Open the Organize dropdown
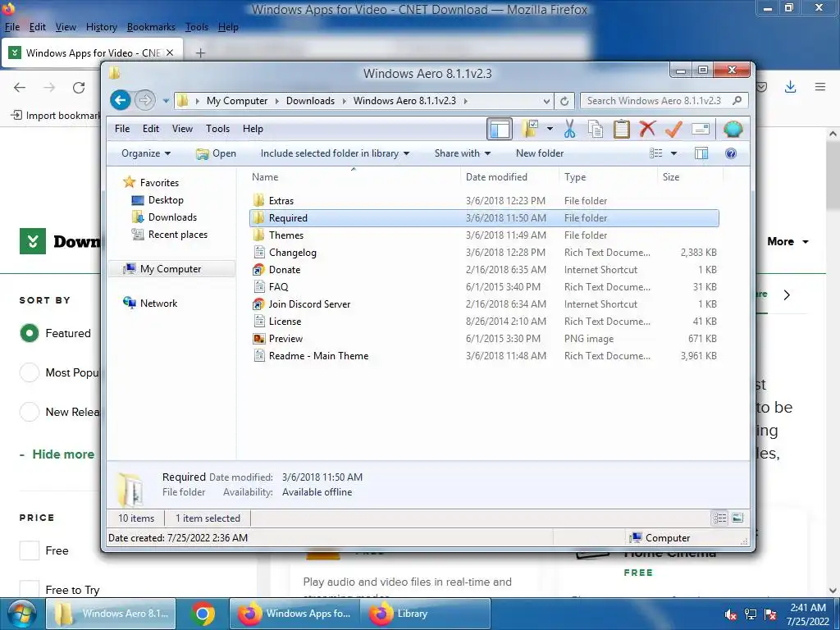840x630 pixels. click(x=146, y=153)
